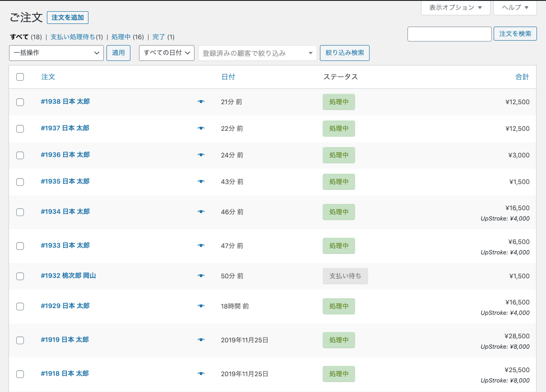546x392 pixels.
Task: Preview order #1936 with eye icon
Action: coord(201,155)
